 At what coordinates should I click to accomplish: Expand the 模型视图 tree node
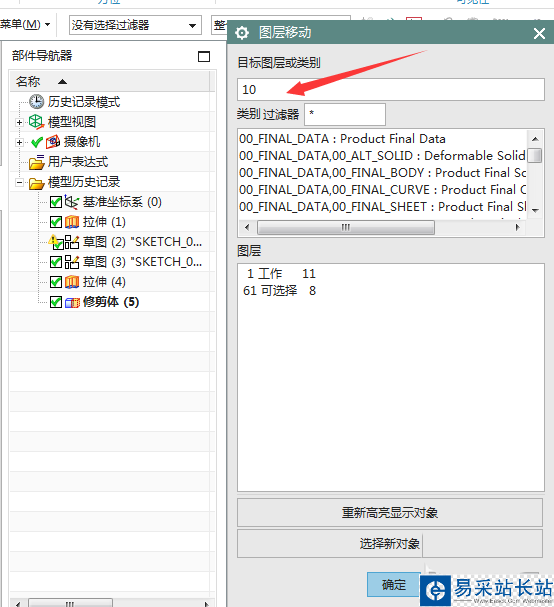pos(19,122)
